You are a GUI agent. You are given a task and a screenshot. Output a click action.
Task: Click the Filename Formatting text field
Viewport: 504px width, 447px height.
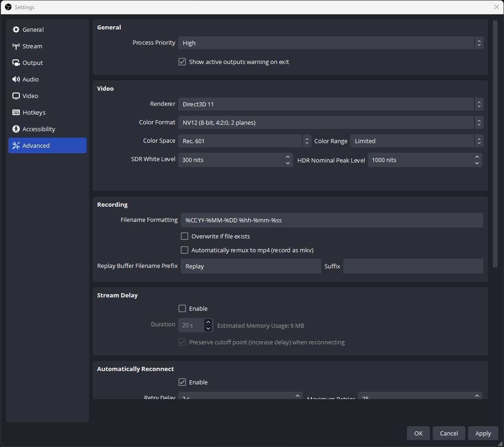click(x=331, y=220)
